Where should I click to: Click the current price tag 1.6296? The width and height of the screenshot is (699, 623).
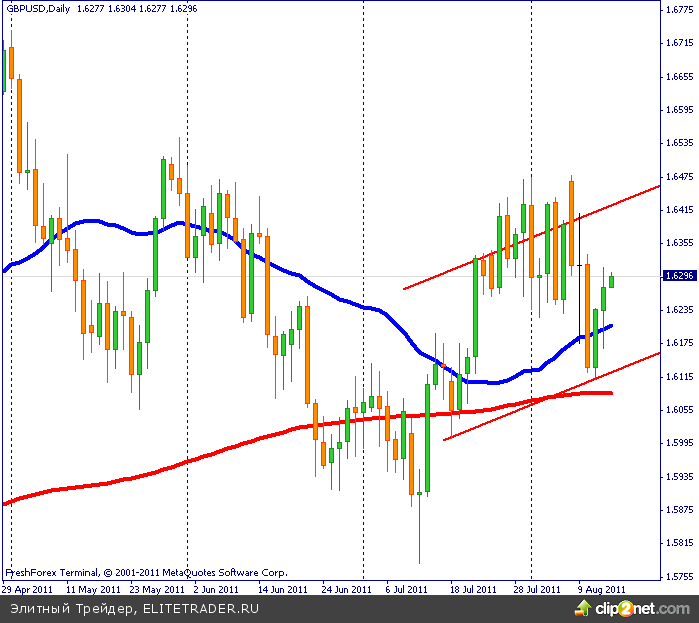tap(679, 276)
